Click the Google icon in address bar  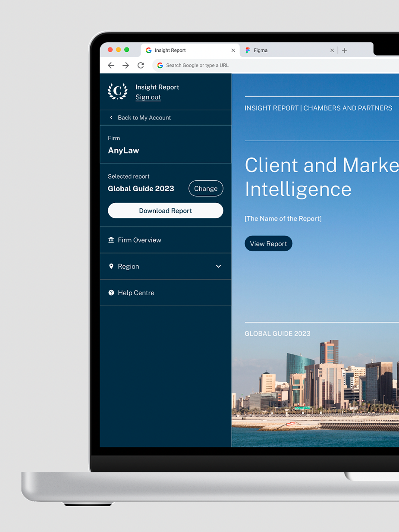click(x=160, y=65)
